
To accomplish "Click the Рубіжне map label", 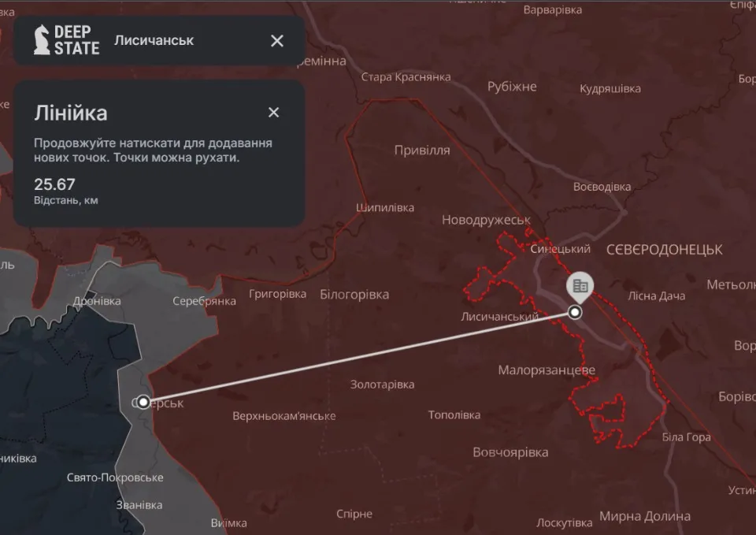I will pos(512,87).
